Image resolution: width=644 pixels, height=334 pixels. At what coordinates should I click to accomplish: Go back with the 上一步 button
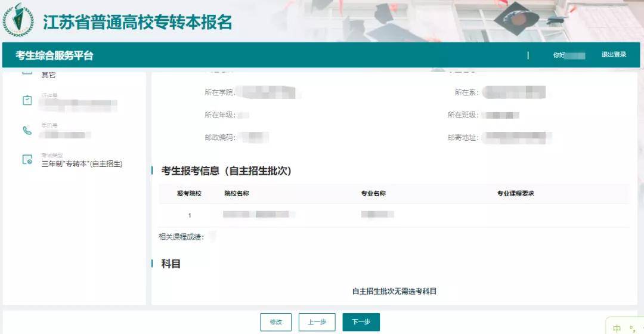click(x=317, y=322)
